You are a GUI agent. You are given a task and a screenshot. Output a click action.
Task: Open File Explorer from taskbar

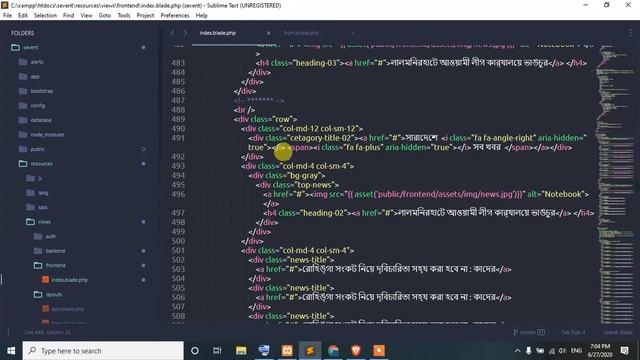click(x=241, y=351)
